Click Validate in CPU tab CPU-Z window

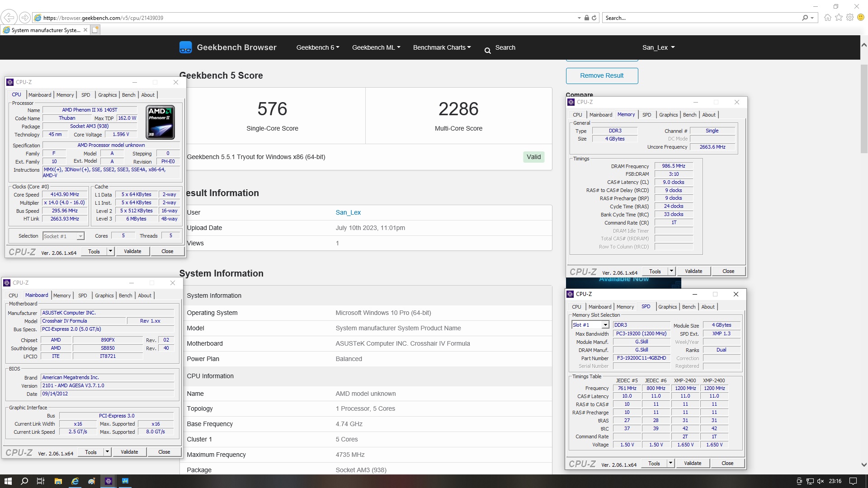click(x=132, y=251)
